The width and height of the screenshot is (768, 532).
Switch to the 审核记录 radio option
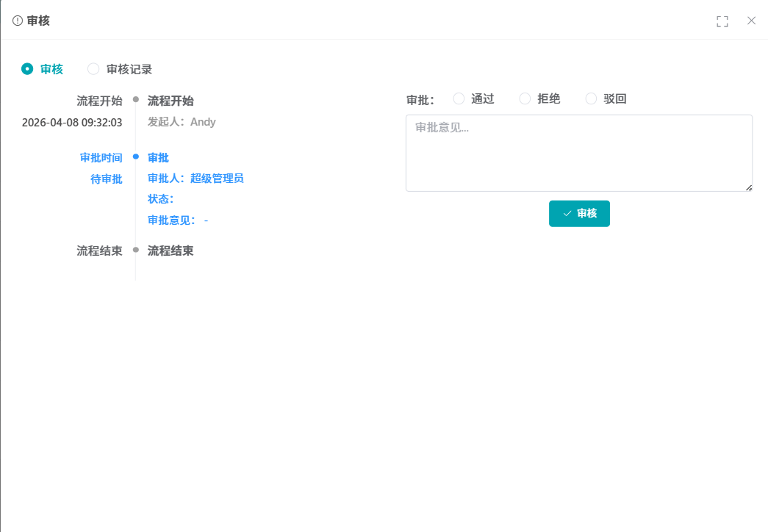pyautogui.click(x=93, y=69)
